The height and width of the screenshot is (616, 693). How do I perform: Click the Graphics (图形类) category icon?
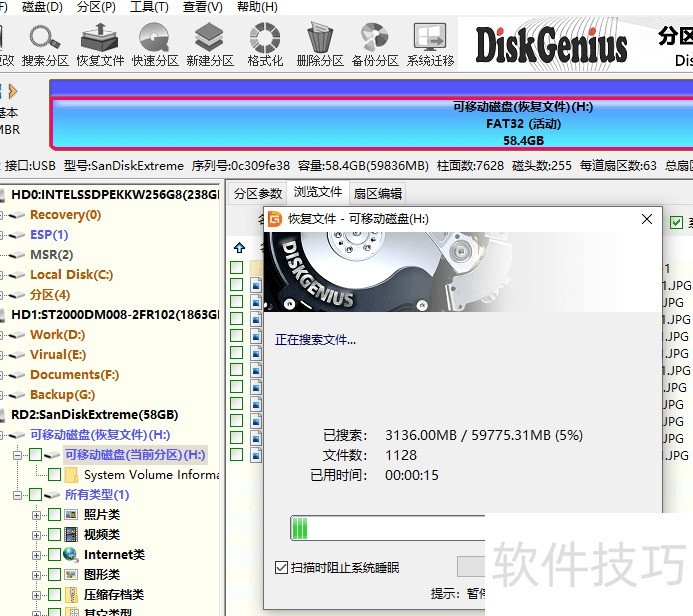point(71,574)
